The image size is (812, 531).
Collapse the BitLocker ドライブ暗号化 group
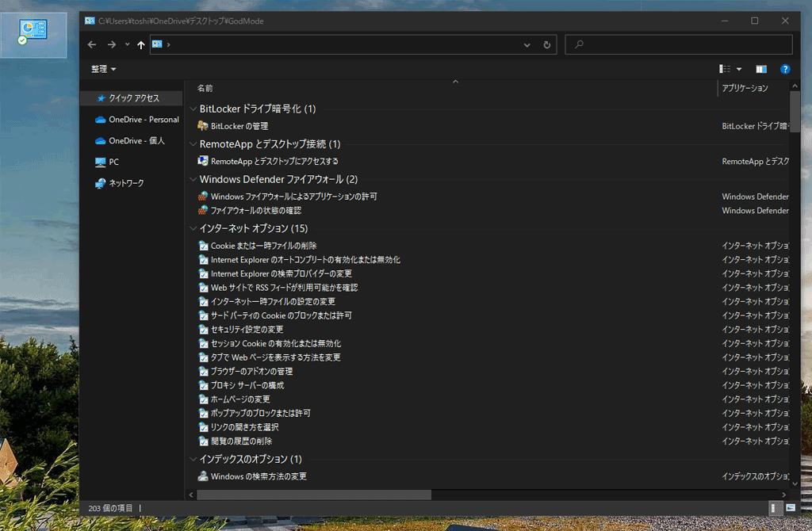(x=193, y=109)
